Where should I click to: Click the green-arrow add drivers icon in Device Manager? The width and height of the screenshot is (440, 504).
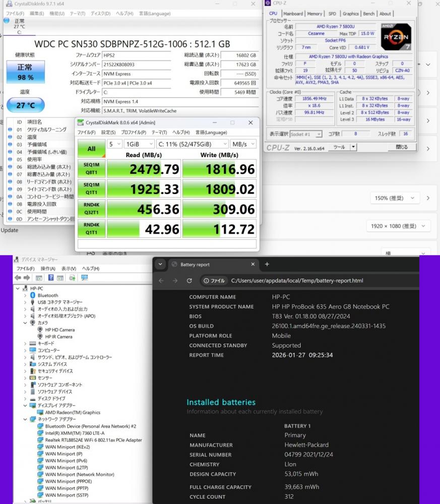point(72,278)
